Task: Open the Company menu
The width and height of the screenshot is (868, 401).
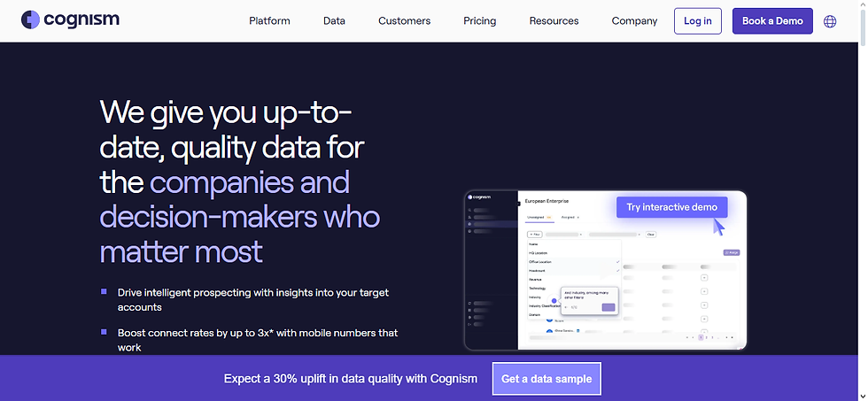Action: [634, 20]
